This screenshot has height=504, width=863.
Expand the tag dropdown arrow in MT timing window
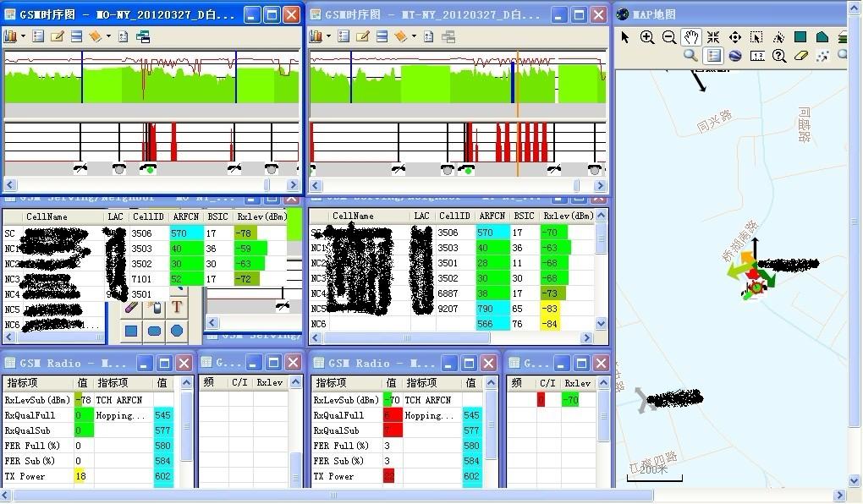click(415, 36)
